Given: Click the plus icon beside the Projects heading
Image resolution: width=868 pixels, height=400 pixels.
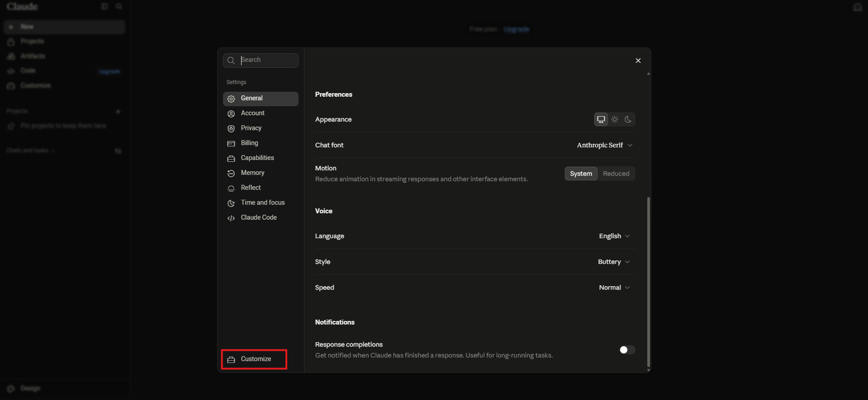Looking at the screenshot, I should pos(118,111).
